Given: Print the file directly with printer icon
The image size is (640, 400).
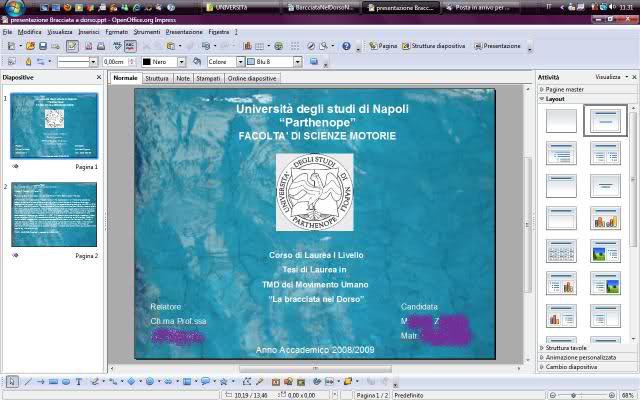Looking at the screenshot, I should (x=101, y=46).
